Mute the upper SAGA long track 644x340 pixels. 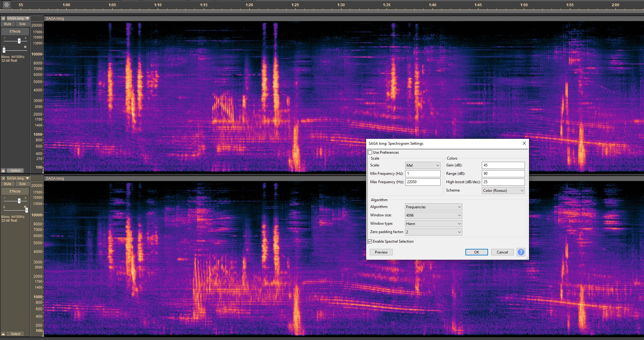[x=8, y=24]
